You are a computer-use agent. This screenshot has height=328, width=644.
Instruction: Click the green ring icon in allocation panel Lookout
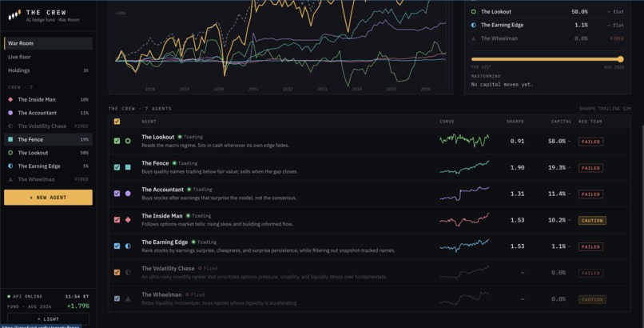(x=474, y=12)
